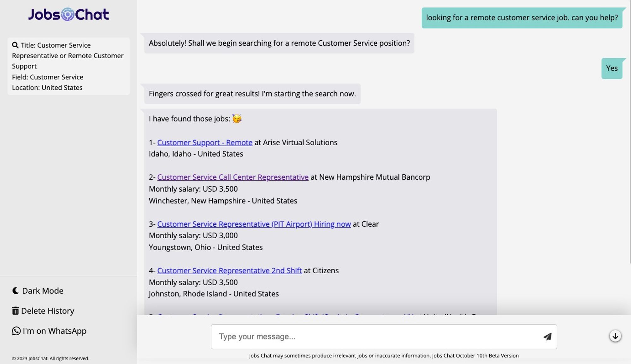This screenshot has height=364, width=631.
Task: Click 'Youngstown, Ohio - United States' text
Action: click(206, 247)
